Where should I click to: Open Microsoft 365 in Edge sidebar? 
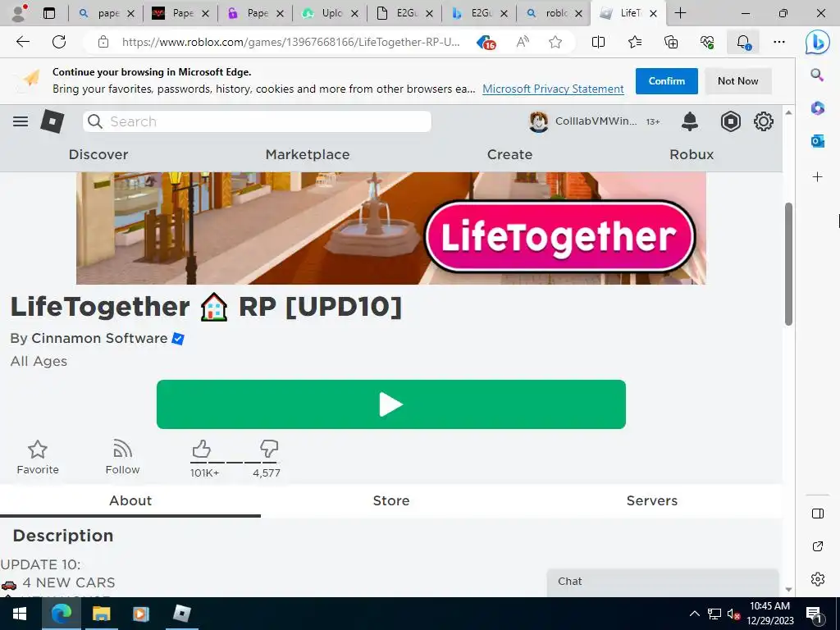pyautogui.click(x=817, y=107)
